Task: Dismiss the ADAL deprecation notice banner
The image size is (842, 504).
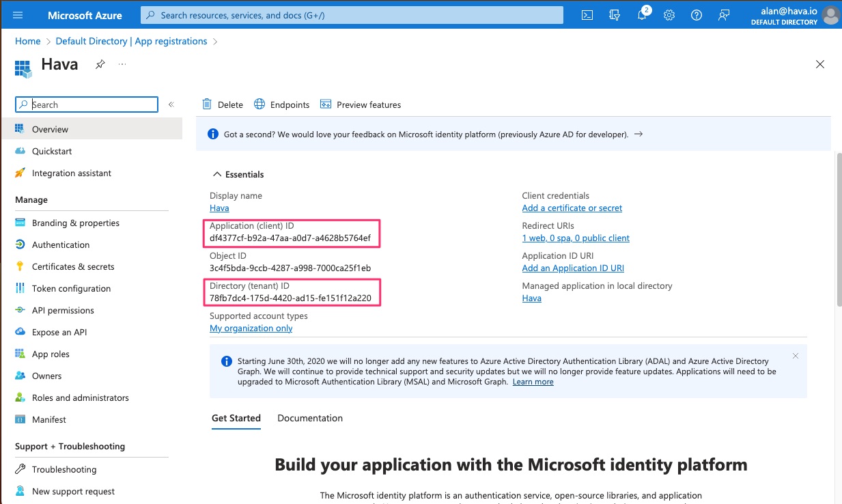Action: pos(796,356)
